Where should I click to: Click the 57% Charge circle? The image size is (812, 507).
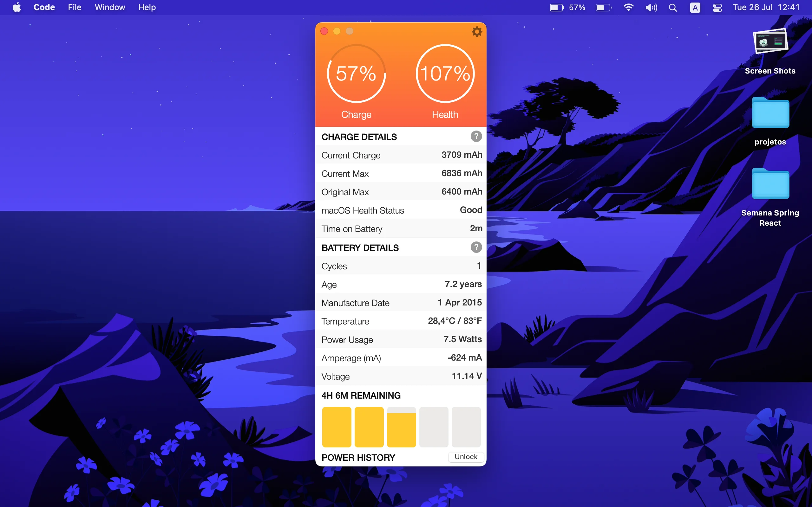point(356,74)
